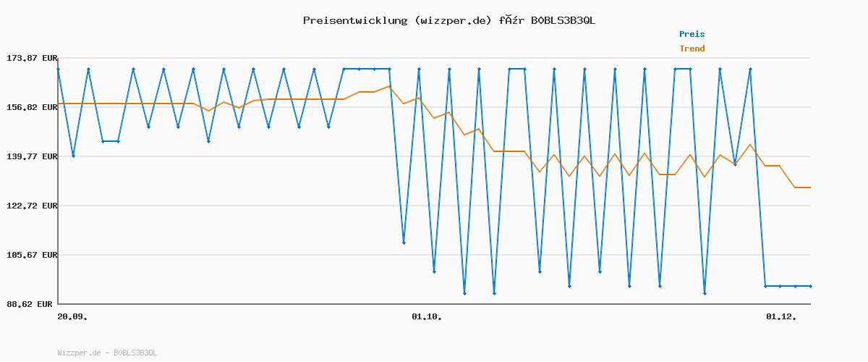Select the 139.77 EUR axis label
868x362 pixels.
(x=30, y=156)
